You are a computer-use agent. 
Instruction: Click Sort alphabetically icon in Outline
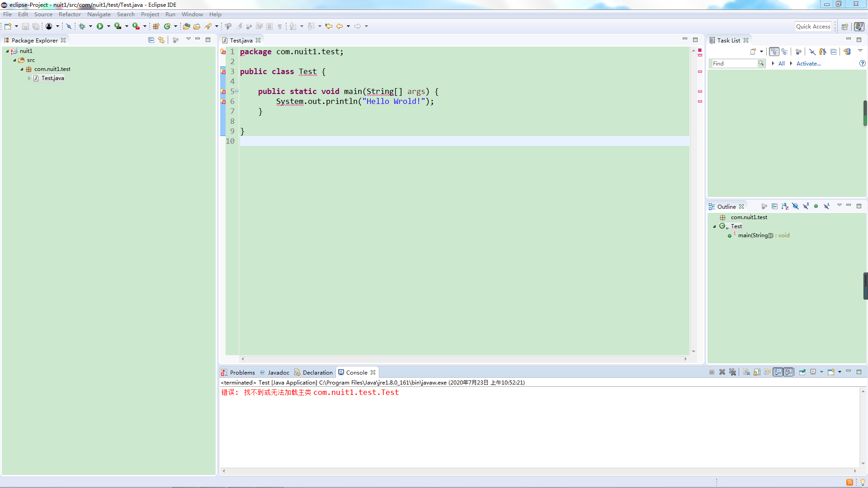(785, 206)
